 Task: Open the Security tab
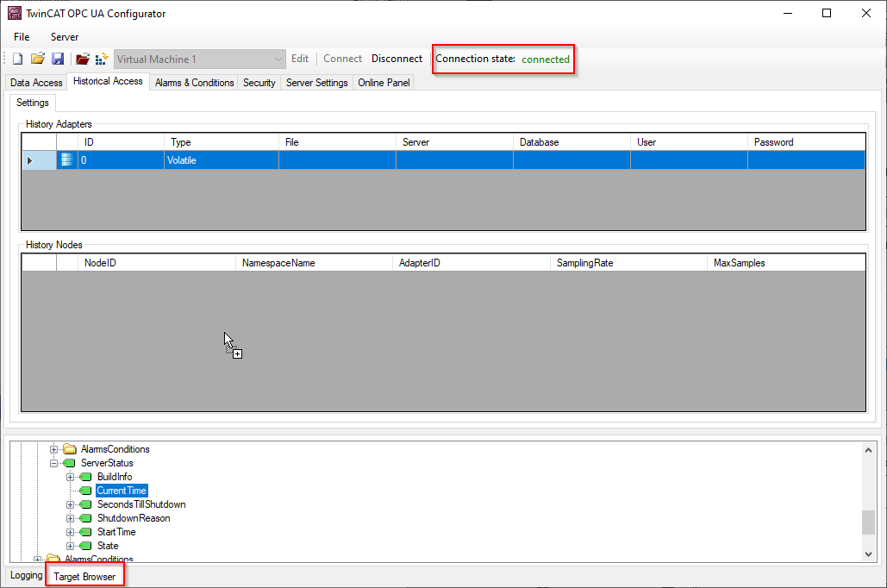(x=259, y=83)
